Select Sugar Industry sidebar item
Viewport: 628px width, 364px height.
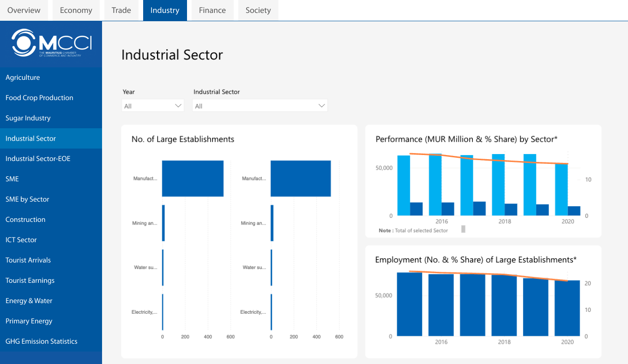point(28,118)
